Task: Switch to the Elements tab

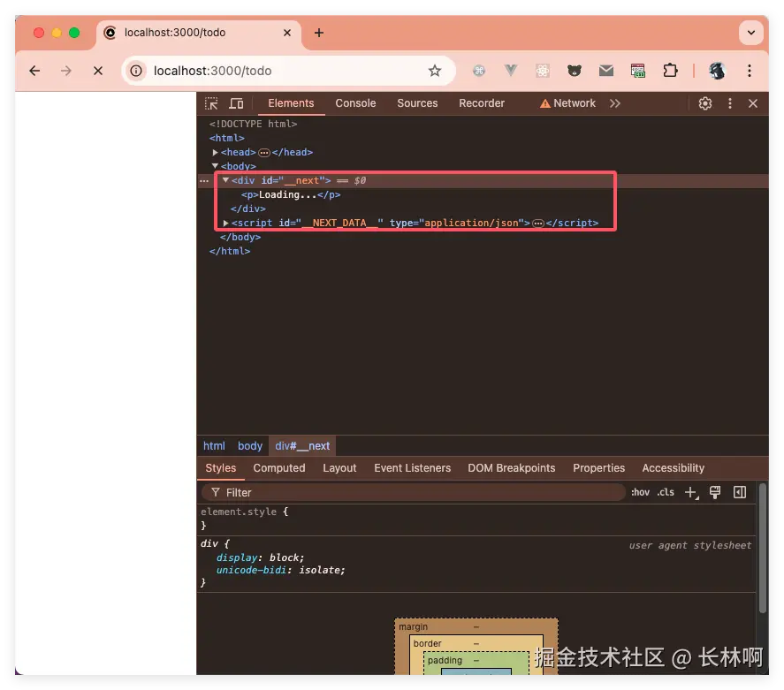Action: (x=291, y=103)
